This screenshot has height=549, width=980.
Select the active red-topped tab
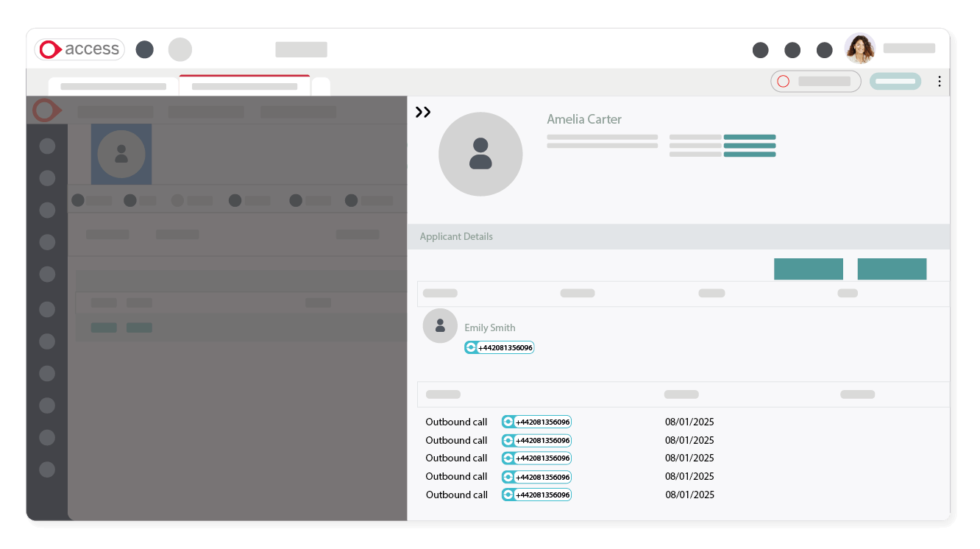(244, 86)
